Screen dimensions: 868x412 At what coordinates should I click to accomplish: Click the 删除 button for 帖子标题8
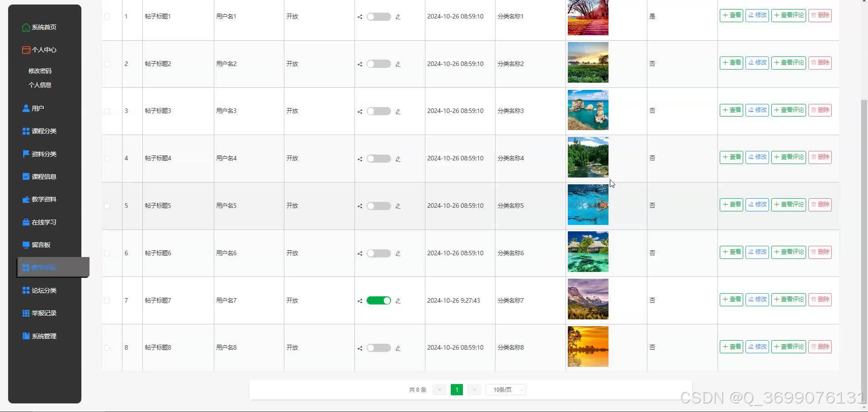[820, 347]
